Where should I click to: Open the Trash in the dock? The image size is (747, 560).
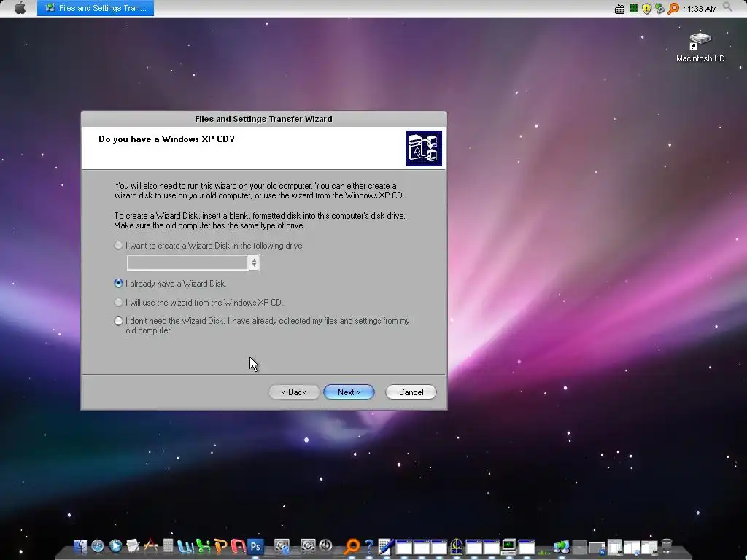pyautogui.click(x=667, y=545)
